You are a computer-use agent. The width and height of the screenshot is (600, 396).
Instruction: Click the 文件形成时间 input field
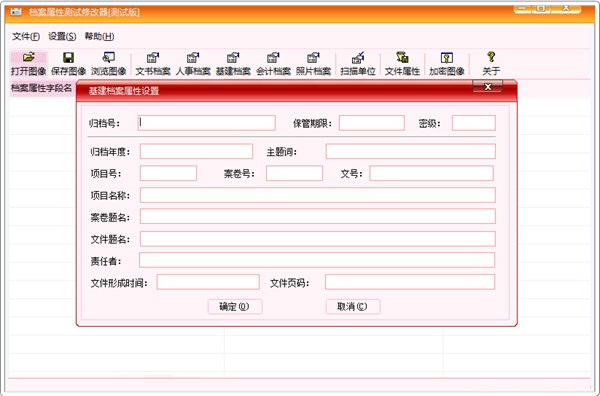[208, 282]
